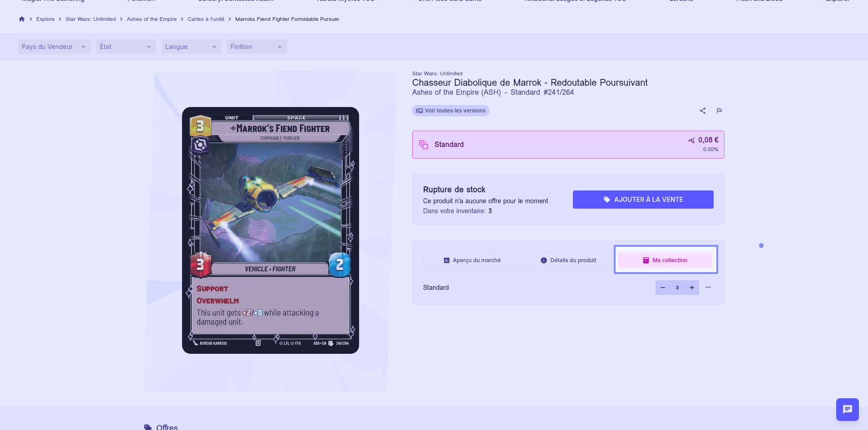Image resolution: width=868 pixels, height=430 pixels.
Task: Click Ashes of the Empire (ASH) set link
Action: pos(456,93)
